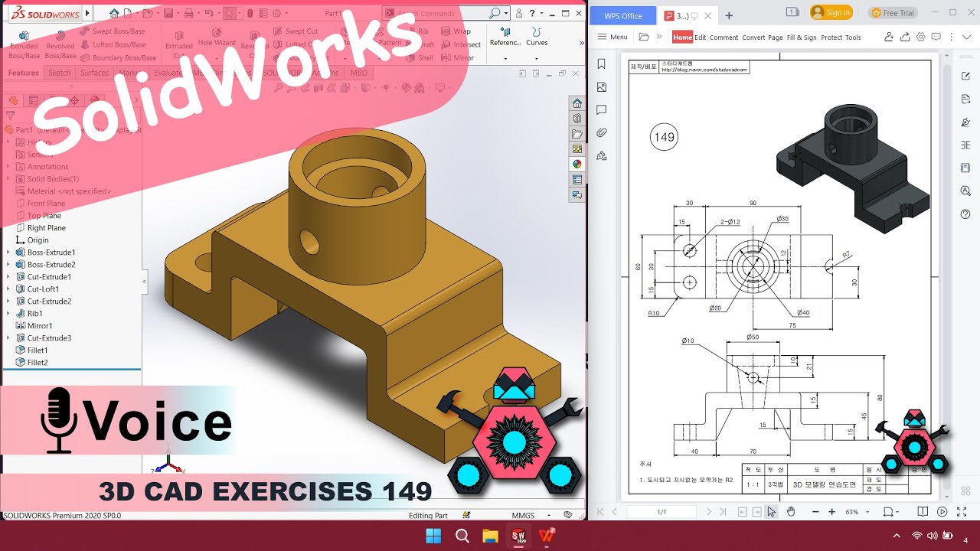Expand Cut-Extrude3 feature node
Viewport: 980px width, 551px height.
8,338
